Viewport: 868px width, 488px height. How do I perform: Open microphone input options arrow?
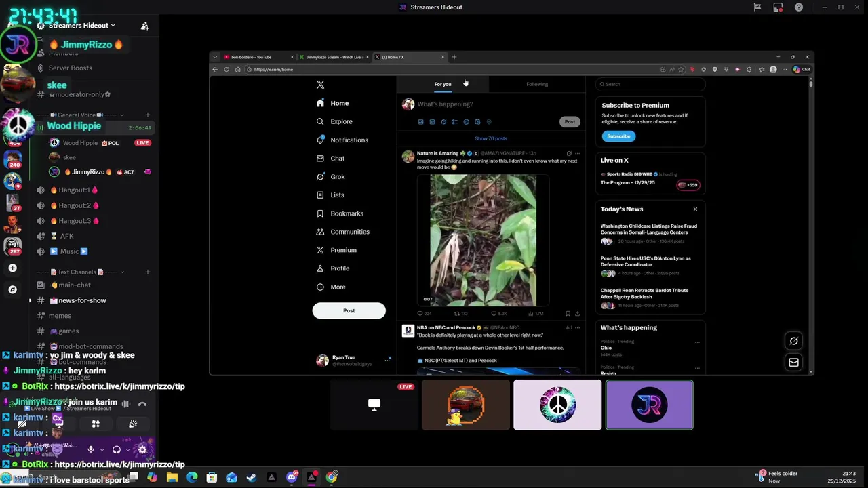pos(102,449)
